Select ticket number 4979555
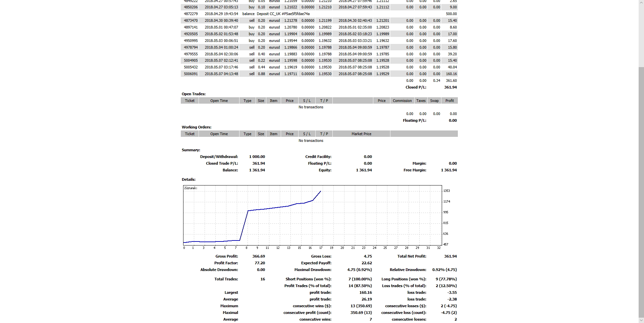 pos(191,54)
